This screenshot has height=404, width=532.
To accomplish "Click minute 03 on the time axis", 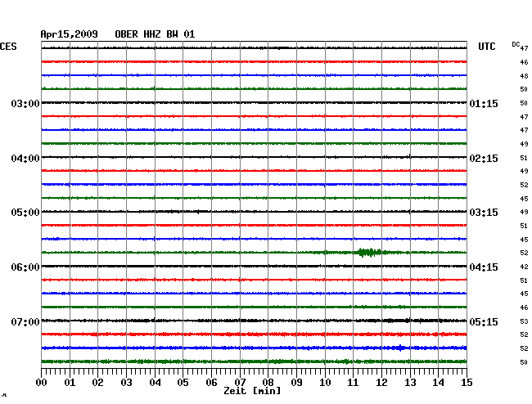I will coord(126,383).
